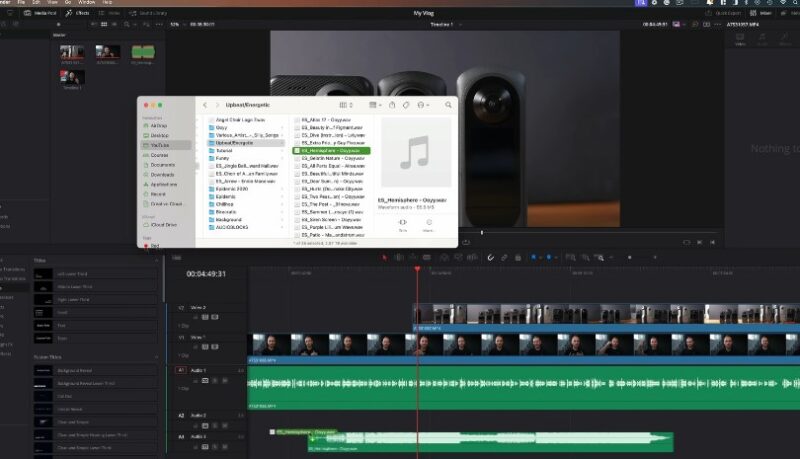
Task: Select the ES_All Parts Equal audio file
Action: (331, 166)
